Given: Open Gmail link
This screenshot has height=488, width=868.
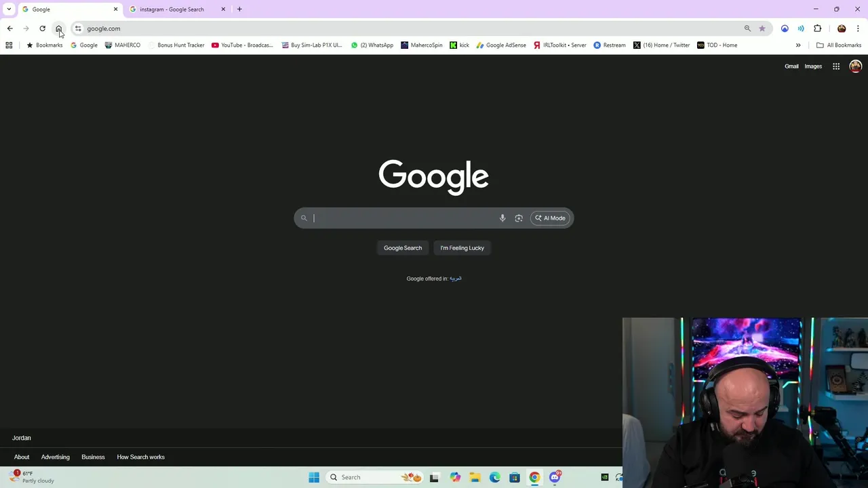Looking at the screenshot, I should [791, 66].
